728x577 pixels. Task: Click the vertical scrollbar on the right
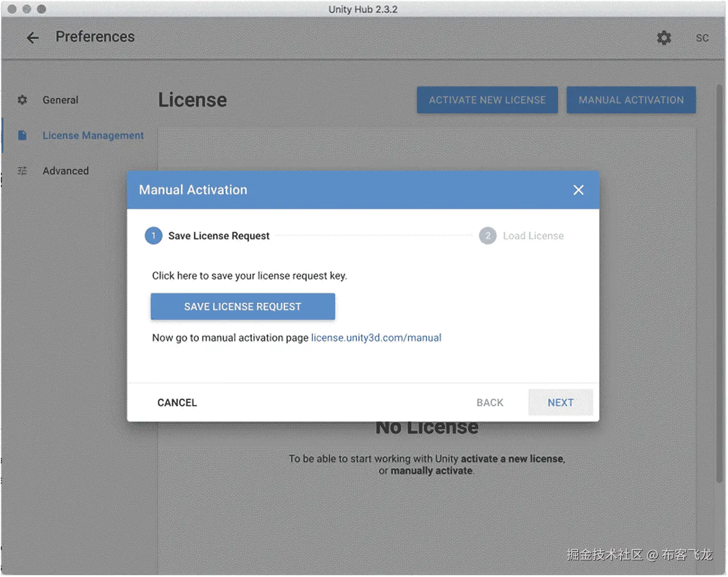[x=719, y=283]
